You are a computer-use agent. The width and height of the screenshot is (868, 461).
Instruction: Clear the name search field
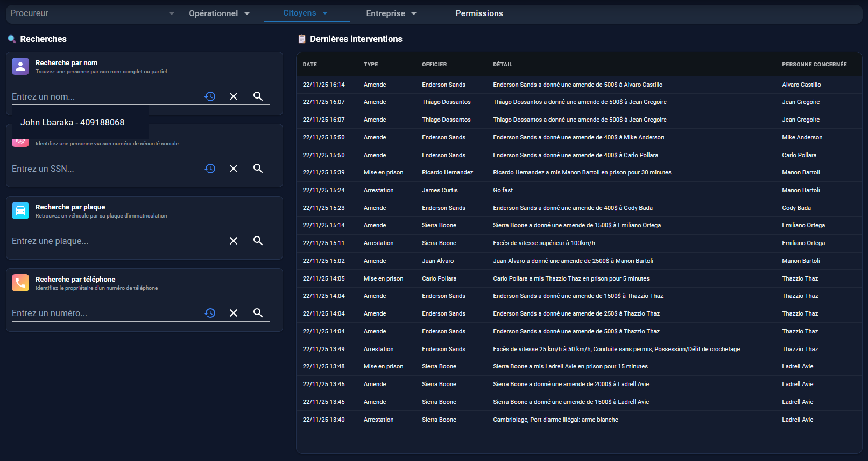click(234, 96)
